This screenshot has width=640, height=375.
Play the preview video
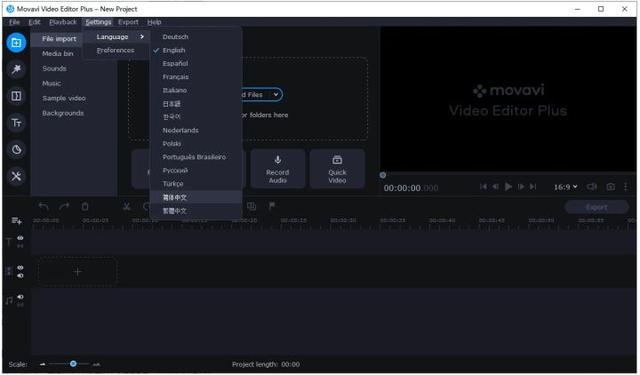click(x=508, y=187)
